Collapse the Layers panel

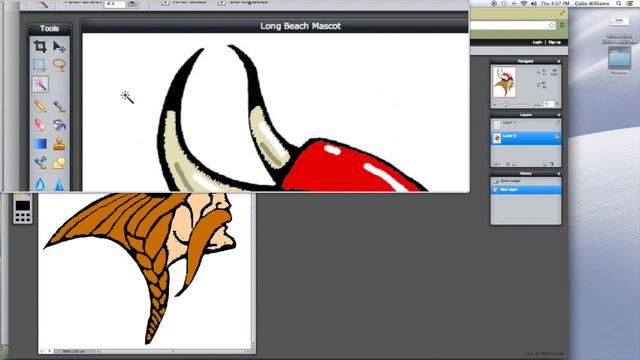coord(559,115)
